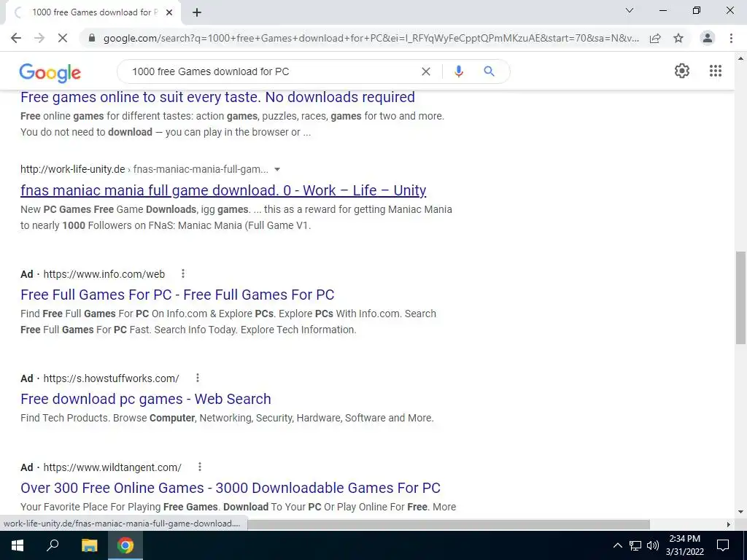747x560 pixels.
Task: Close the '1000 free Games download' tab
Action: (x=169, y=13)
